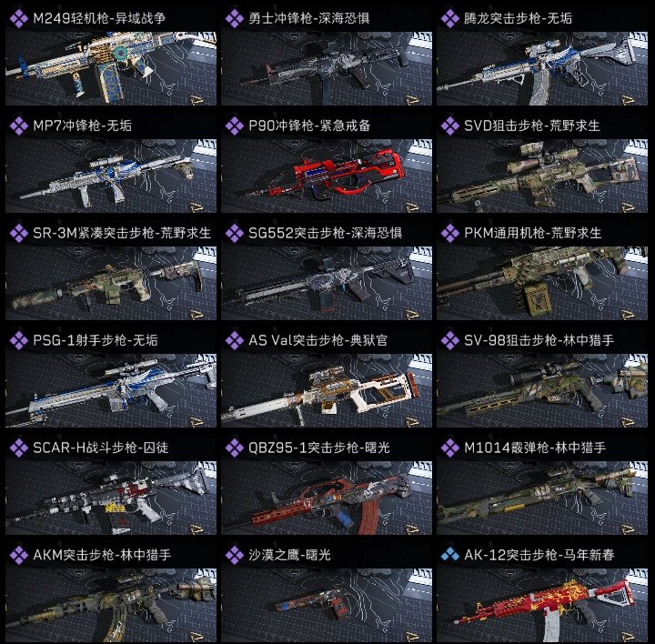Open the M1014霰弹枪-林中猎手 skin image

(542, 498)
